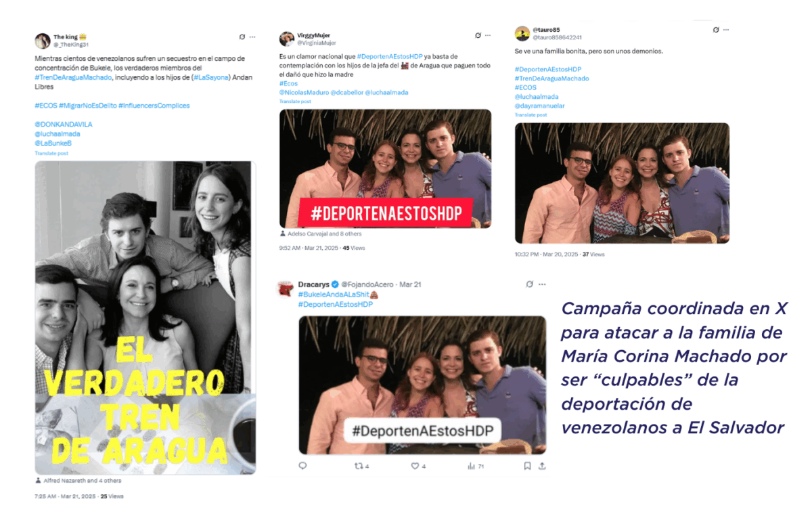Click Translate post under @tauro85 tweet
Viewport: 812px width, 518px height.
point(531,115)
